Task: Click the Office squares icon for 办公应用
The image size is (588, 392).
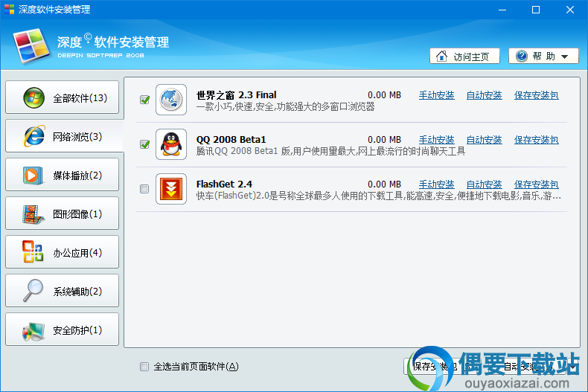Action: [33, 251]
